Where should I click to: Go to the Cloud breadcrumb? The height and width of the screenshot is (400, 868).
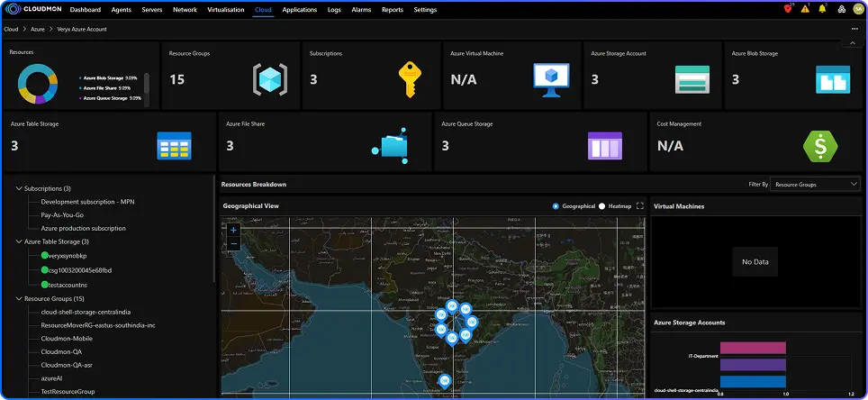tap(11, 29)
